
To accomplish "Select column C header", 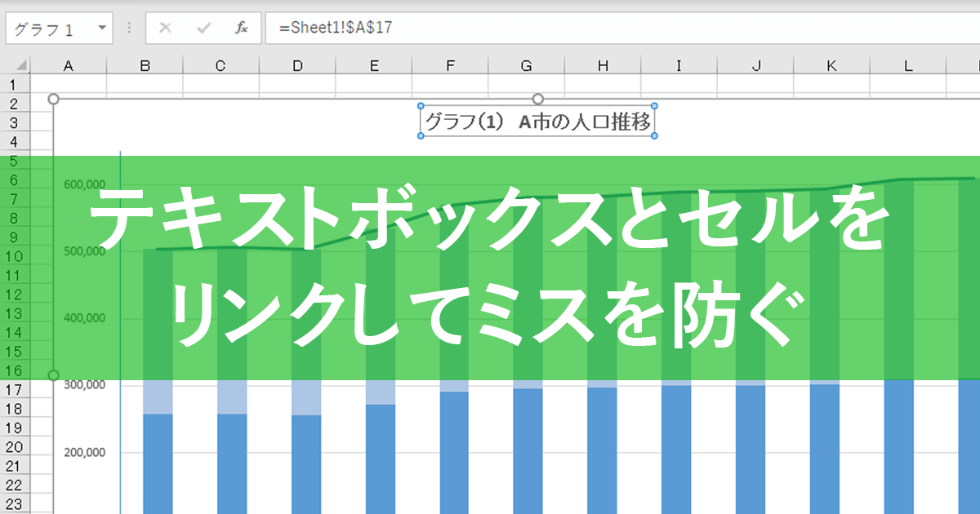I will [220, 66].
